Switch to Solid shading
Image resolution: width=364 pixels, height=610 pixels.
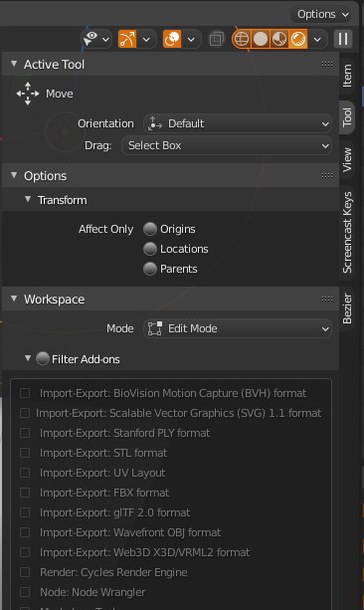(261, 39)
